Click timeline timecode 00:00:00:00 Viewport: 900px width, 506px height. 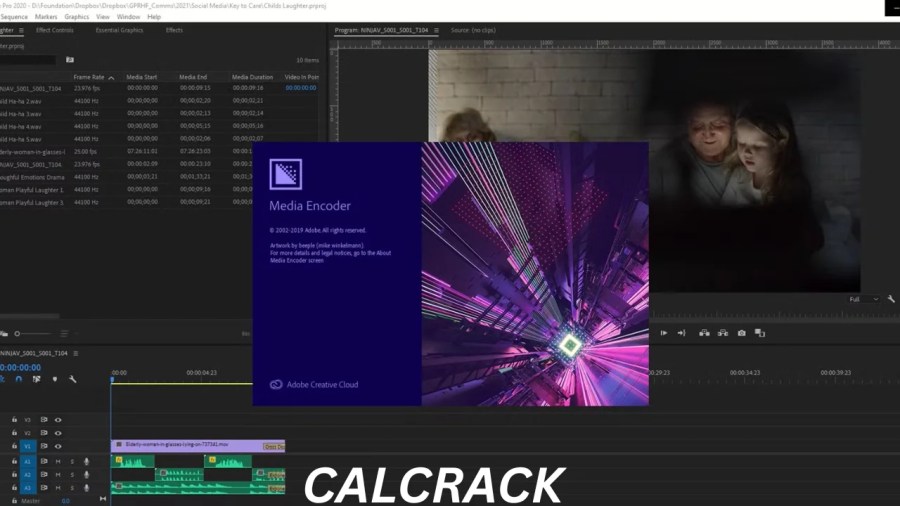[x=21, y=368]
